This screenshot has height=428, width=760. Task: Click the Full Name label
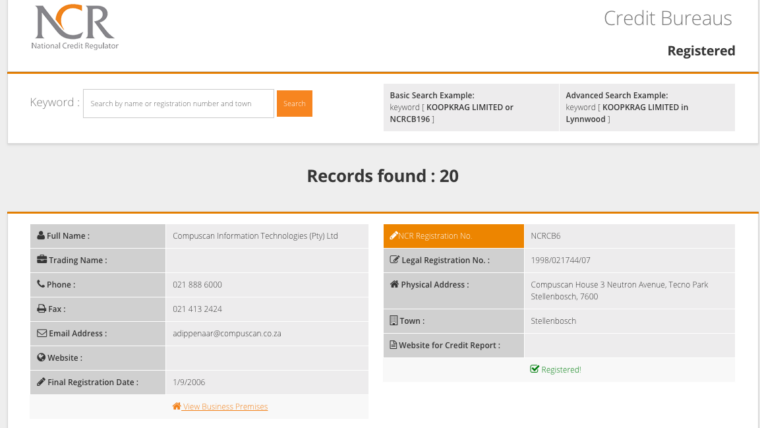pos(68,236)
